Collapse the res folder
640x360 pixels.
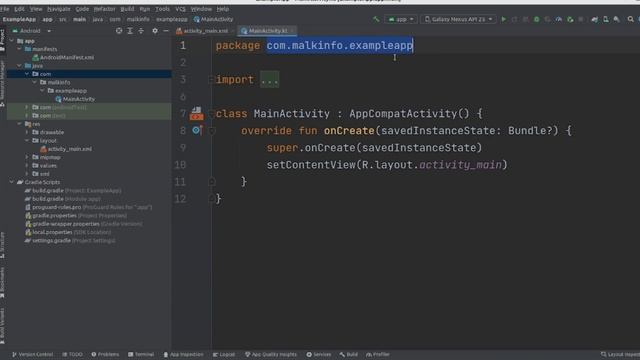click(x=19, y=124)
